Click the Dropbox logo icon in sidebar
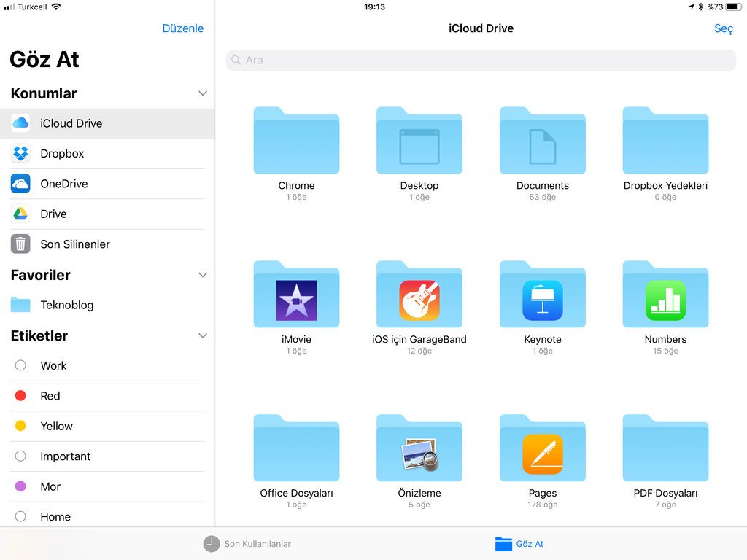 click(x=20, y=153)
